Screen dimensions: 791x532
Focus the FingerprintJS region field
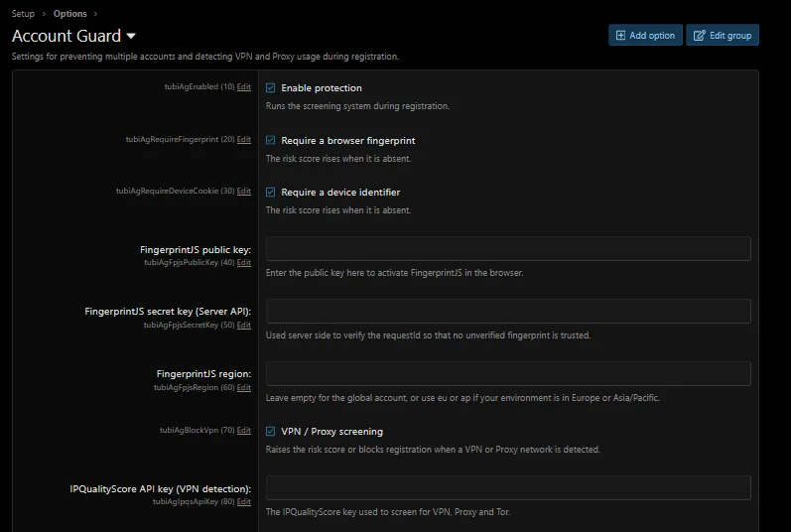pyautogui.click(x=508, y=373)
